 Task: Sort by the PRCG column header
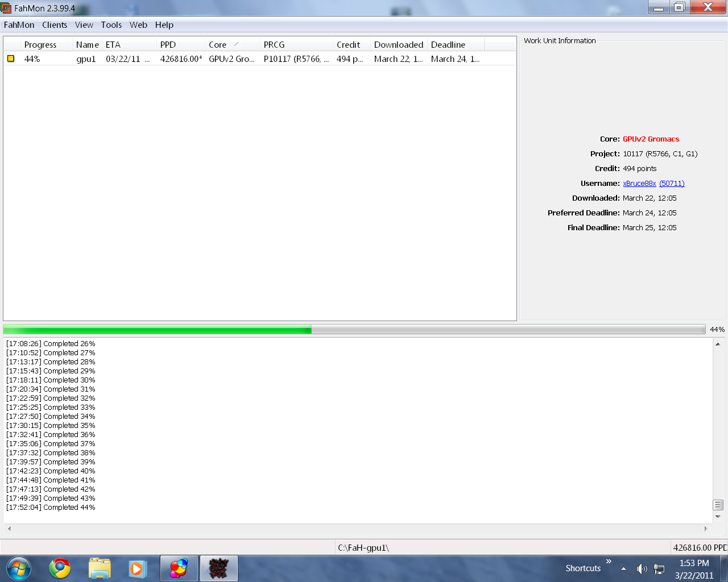tap(296, 45)
